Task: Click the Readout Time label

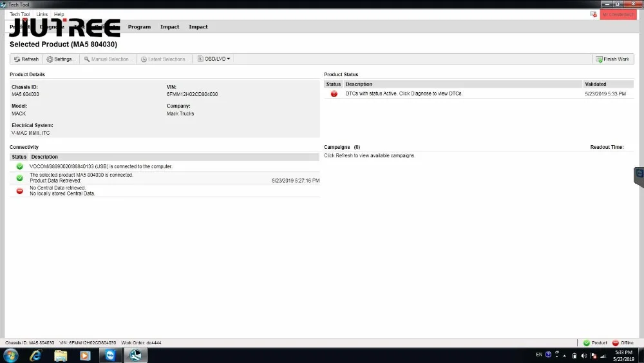Action: (x=607, y=147)
